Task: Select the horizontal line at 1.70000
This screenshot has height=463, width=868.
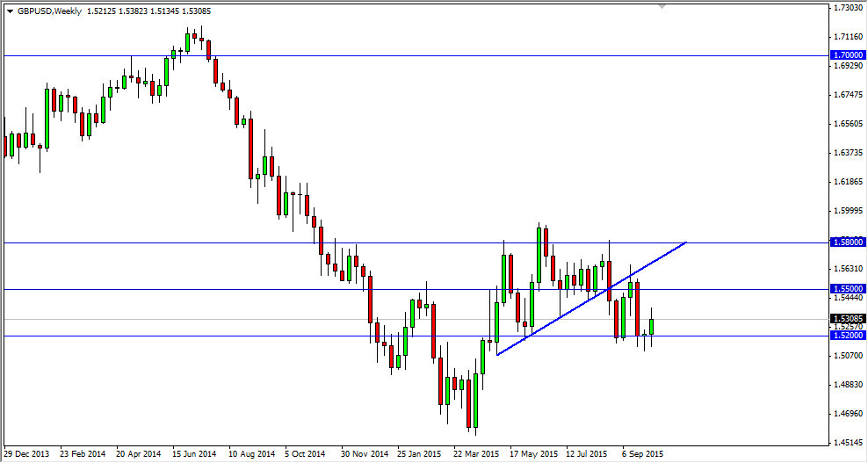Action: coord(416,55)
